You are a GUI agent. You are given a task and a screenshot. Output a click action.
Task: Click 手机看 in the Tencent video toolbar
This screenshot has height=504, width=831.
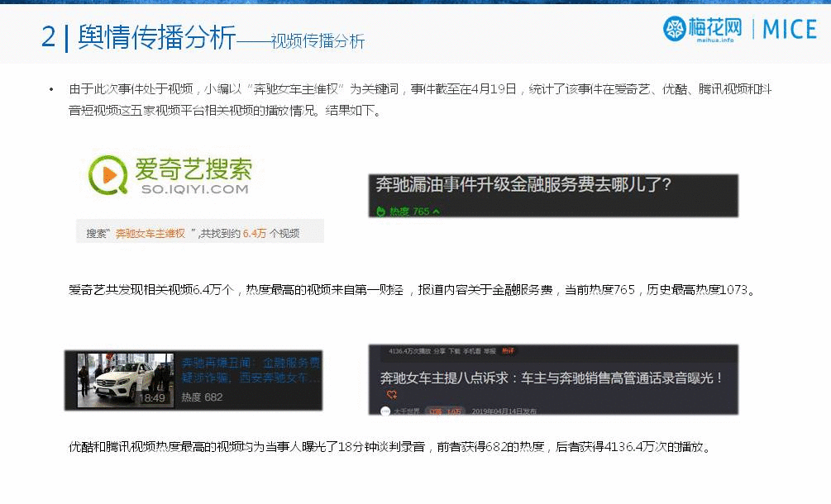coord(472,351)
